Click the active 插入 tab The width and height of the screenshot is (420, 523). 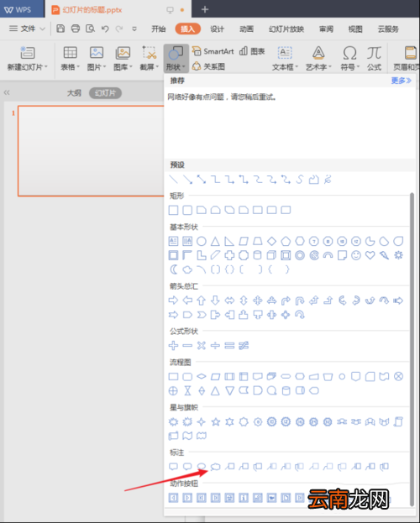pos(187,29)
